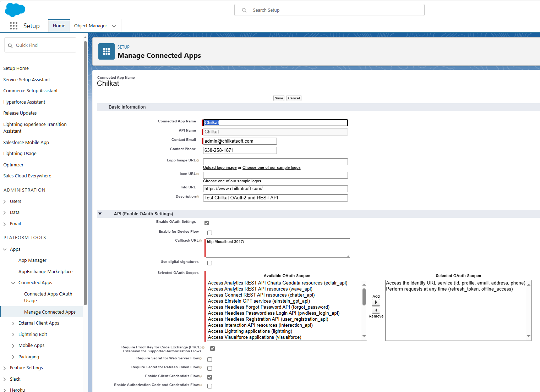Viewport: 540px width, 392px height.
Task: Open App Manager in the sidebar
Action: coord(32,260)
